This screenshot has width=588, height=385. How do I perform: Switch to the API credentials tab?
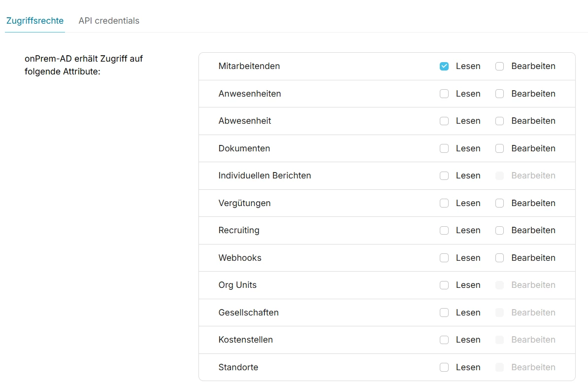click(x=109, y=21)
